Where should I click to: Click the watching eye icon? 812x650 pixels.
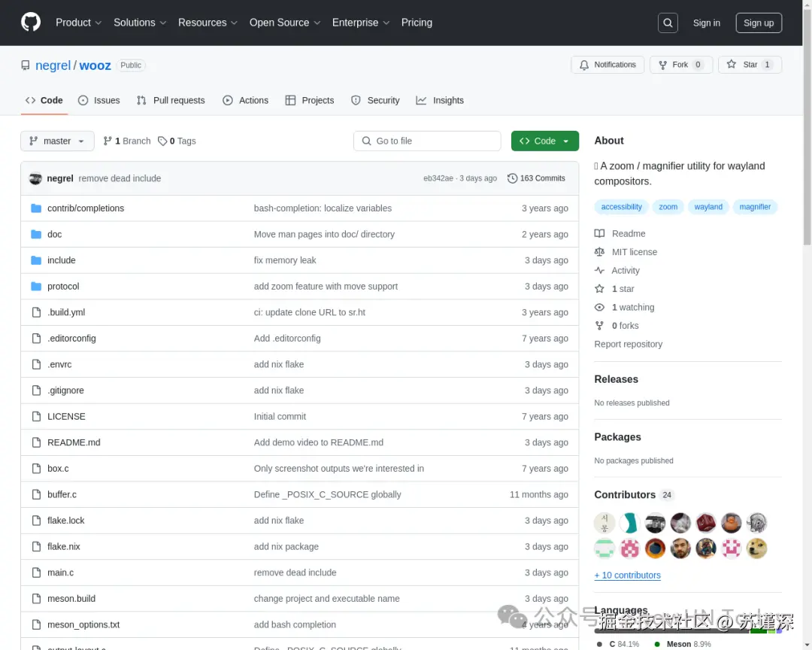click(x=599, y=308)
